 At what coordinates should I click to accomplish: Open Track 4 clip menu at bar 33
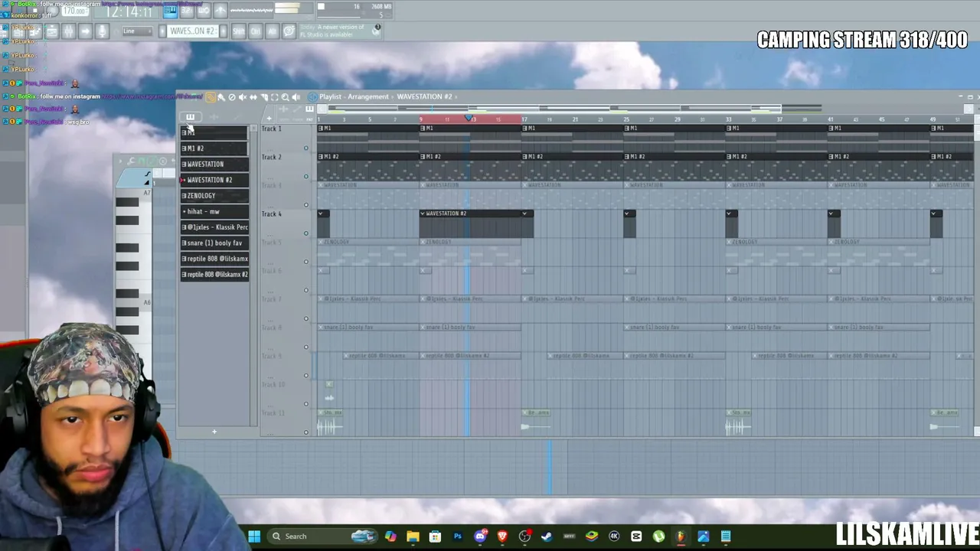(730, 214)
